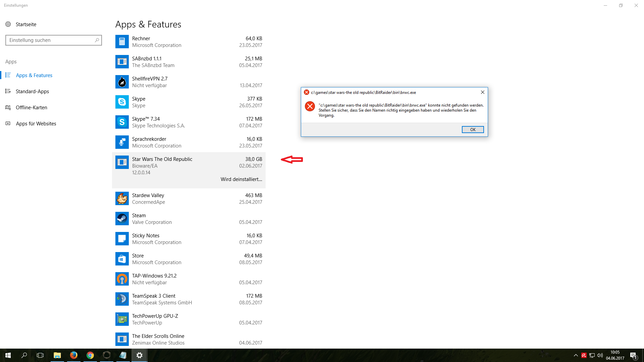This screenshot has width=644, height=362.
Task: Click the Offline-Karten map icon
Action: [x=8, y=107]
